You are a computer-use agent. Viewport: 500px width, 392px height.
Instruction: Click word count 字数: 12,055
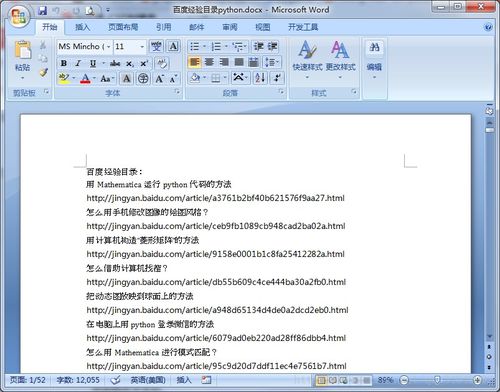(78, 380)
